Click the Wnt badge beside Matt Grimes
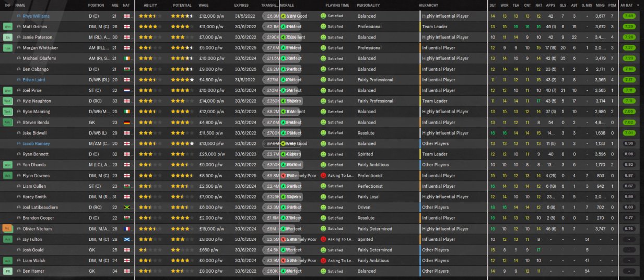 click(x=7, y=27)
